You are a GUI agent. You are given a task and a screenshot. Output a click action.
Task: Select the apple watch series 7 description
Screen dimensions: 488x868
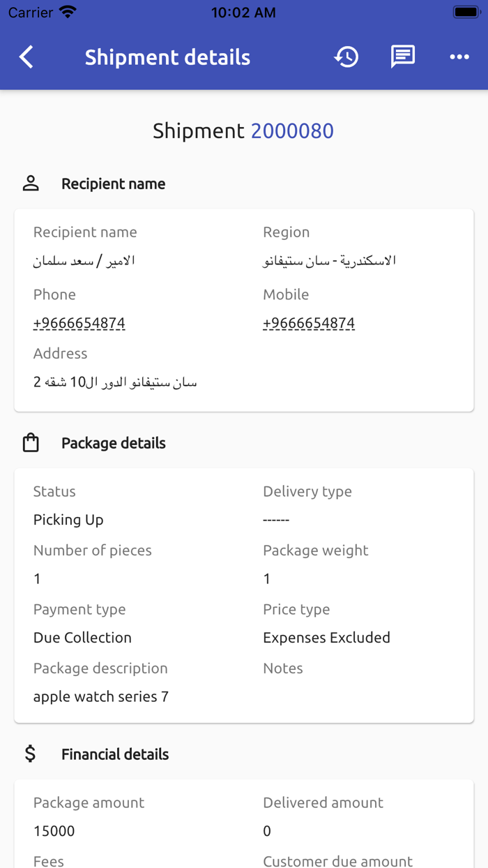(101, 696)
